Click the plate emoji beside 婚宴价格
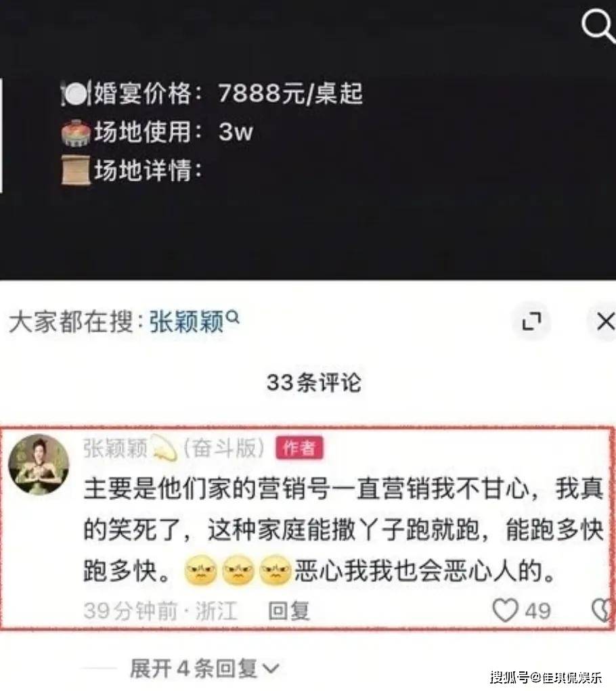This screenshot has height=691, width=616. pyautogui.click(x=76, y=93)
